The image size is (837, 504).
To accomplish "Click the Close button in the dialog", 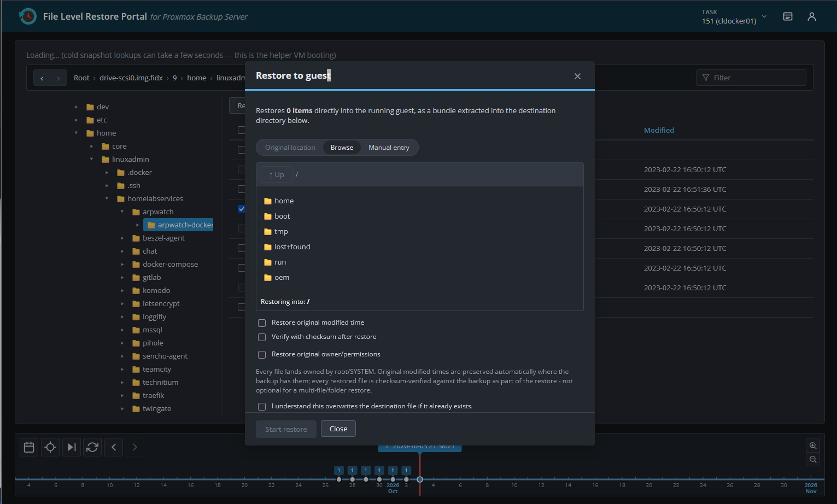I will tap(338, 429).
